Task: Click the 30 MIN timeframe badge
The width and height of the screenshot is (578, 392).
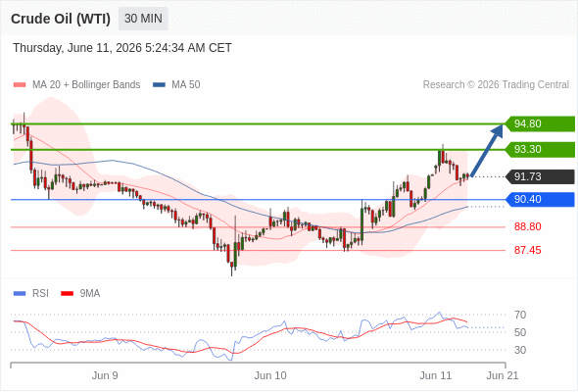Action: [x=143, y=19]
